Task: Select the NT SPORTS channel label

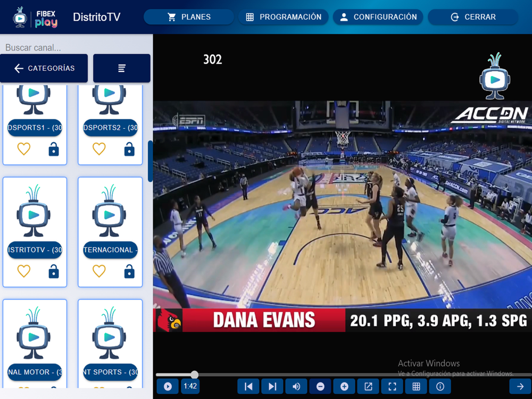Action: (x=111, y=372)
